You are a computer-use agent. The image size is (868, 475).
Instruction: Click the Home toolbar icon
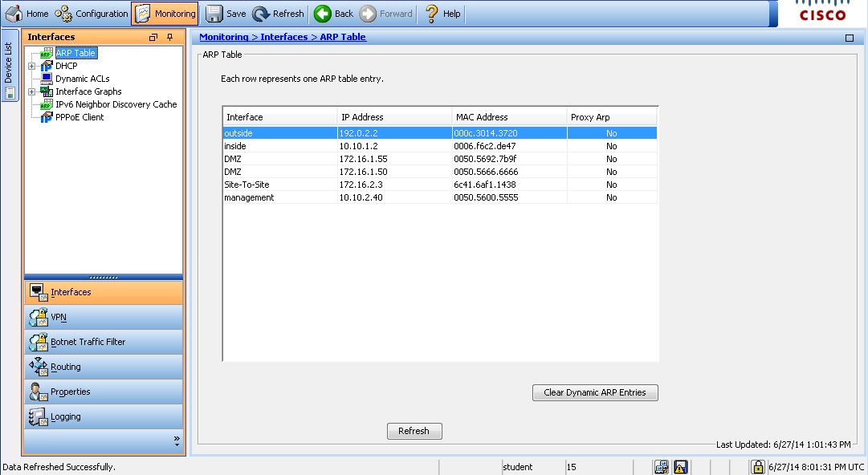(x=14, y=14)
